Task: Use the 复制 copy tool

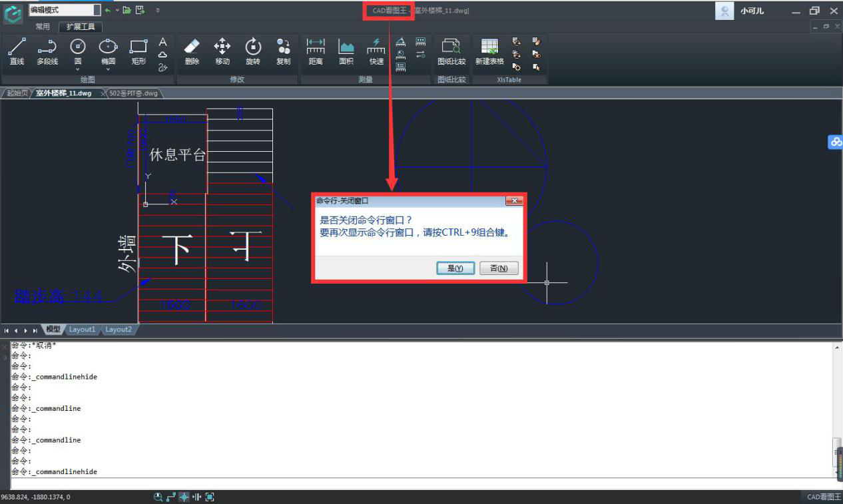Action: (x=284, y=52)
